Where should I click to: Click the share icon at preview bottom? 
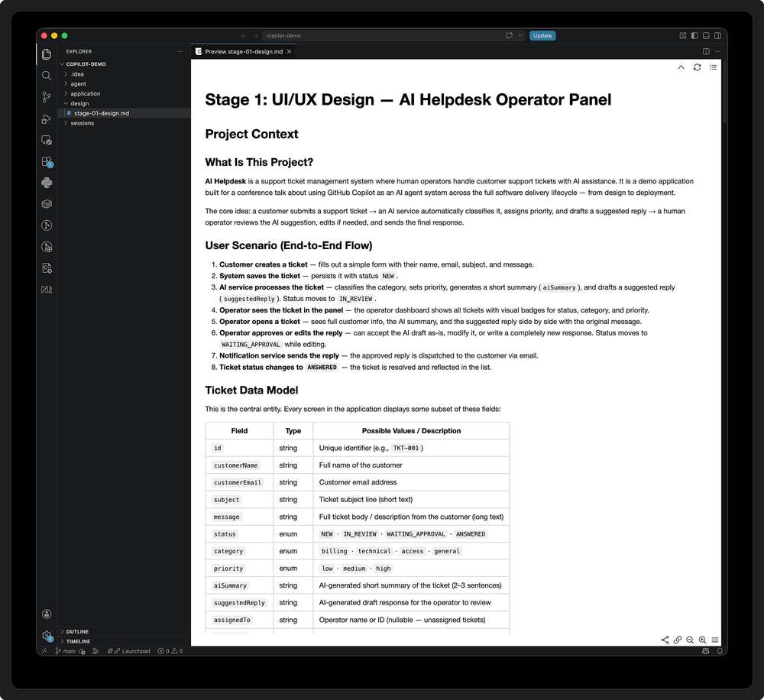[x=665, y=640]
